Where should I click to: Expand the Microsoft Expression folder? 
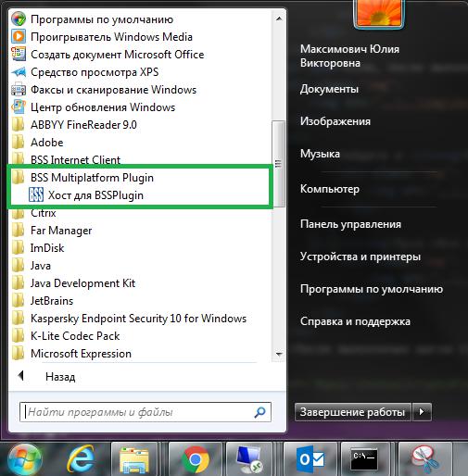[71, 354]
